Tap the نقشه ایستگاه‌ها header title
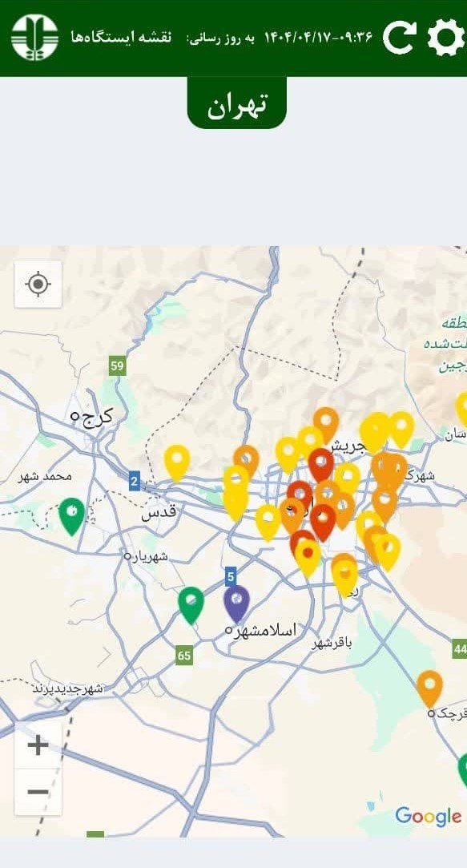Image resolution: width=467 pixels, height=868 pixels. tap(121, 38)
